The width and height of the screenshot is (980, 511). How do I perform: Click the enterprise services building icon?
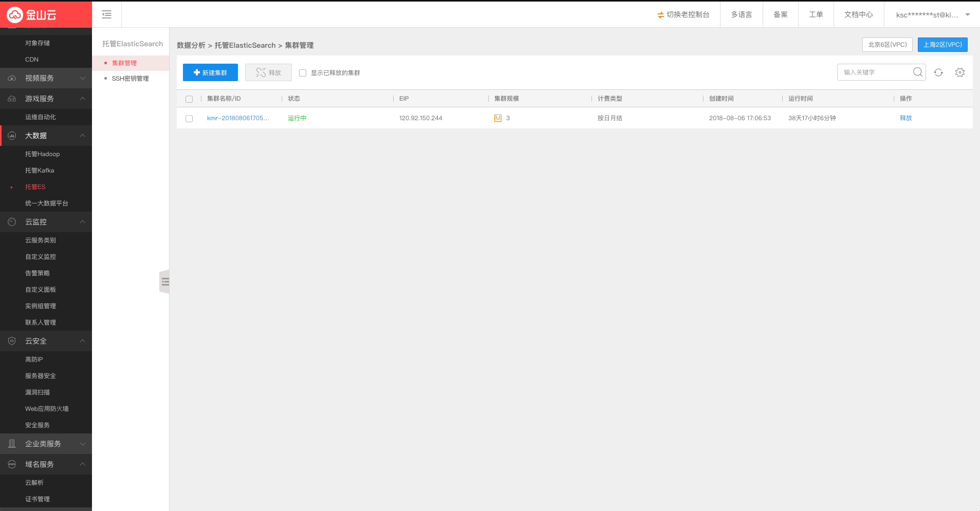pos(12,444)
